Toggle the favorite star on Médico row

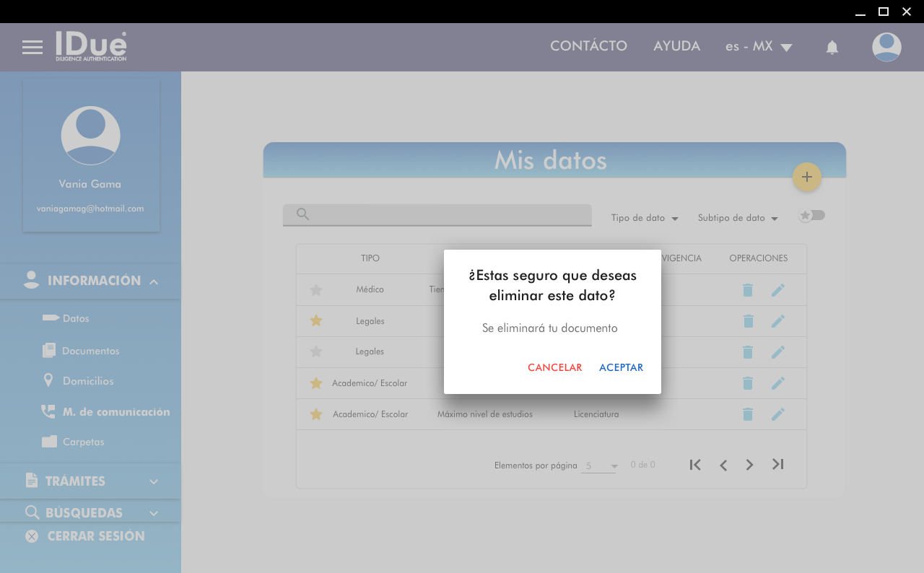coord(315,290)
